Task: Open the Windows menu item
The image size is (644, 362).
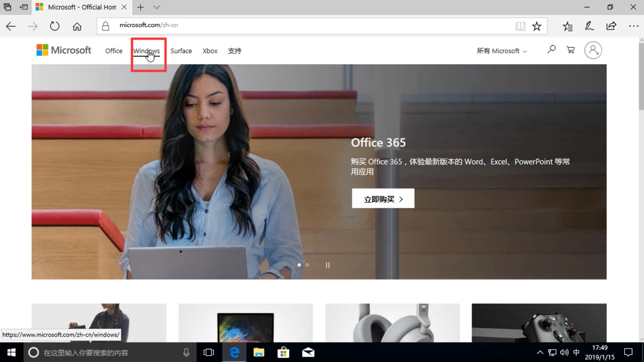Action: 146,51
